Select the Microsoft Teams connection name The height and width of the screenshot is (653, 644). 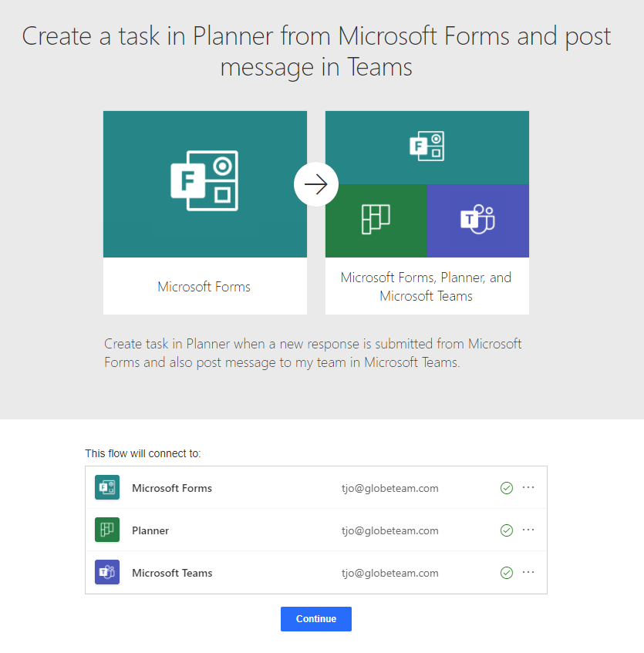click(x=172, y=573)
